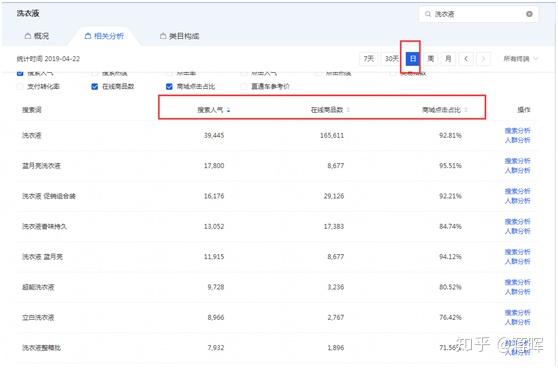
Task: Select search term 洗衣液香味持久
Action: [44, 226]
